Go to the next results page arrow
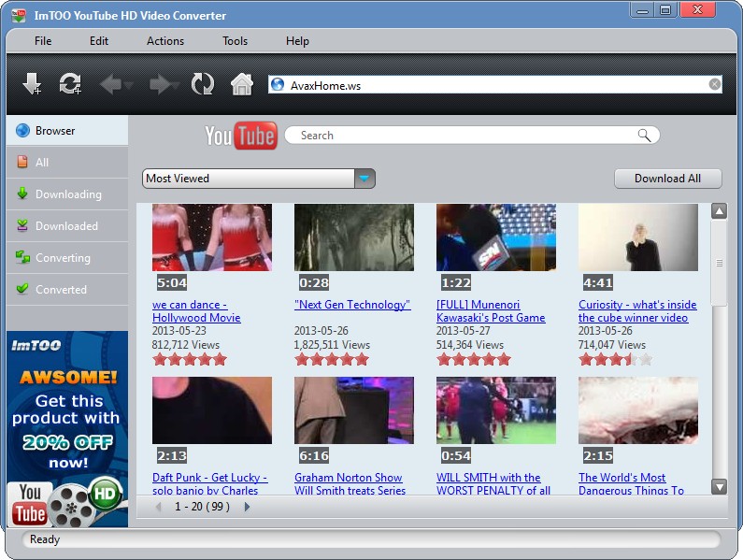Screen dimensions: 743x560 (247, 507)
